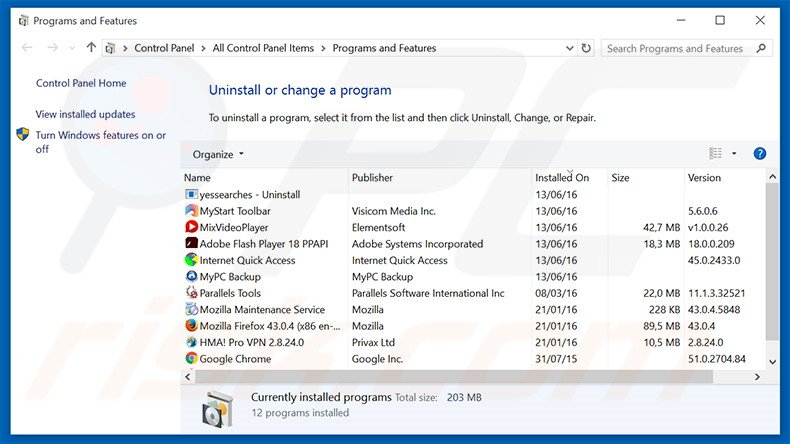The height and width of the screenshot is (444, 790).
Task: Refresh the Programs and Features list
Action: (586, 48)
